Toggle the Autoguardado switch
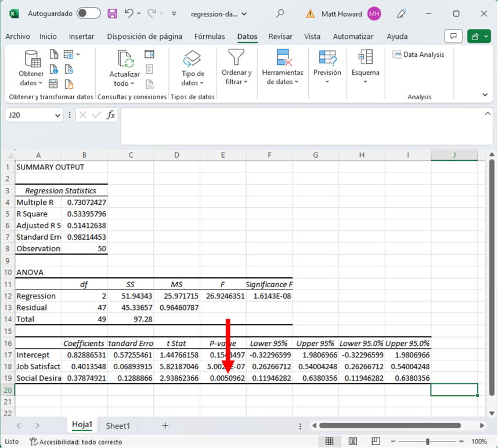 coord(88,13)
